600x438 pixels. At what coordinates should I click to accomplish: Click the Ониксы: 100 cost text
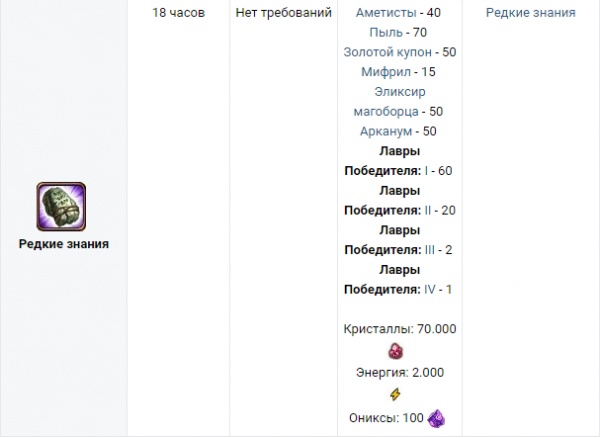coord(384,417)
